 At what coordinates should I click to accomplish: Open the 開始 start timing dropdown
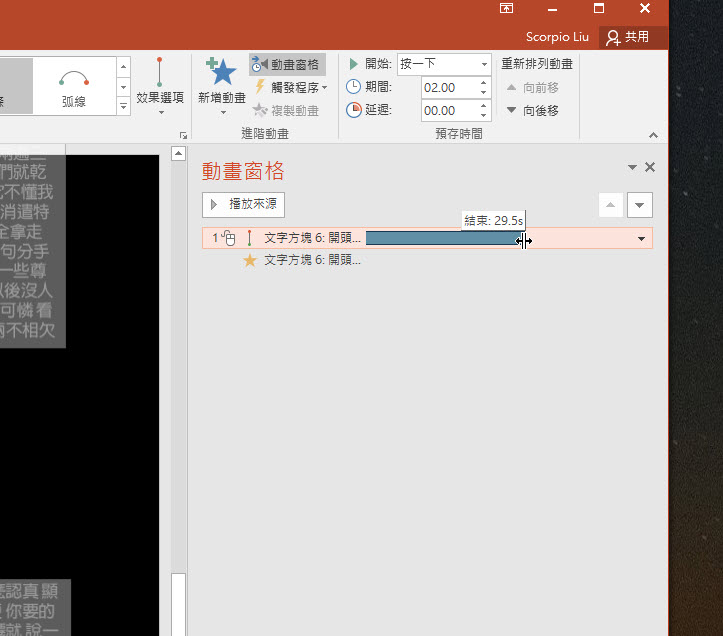[444, 64]
